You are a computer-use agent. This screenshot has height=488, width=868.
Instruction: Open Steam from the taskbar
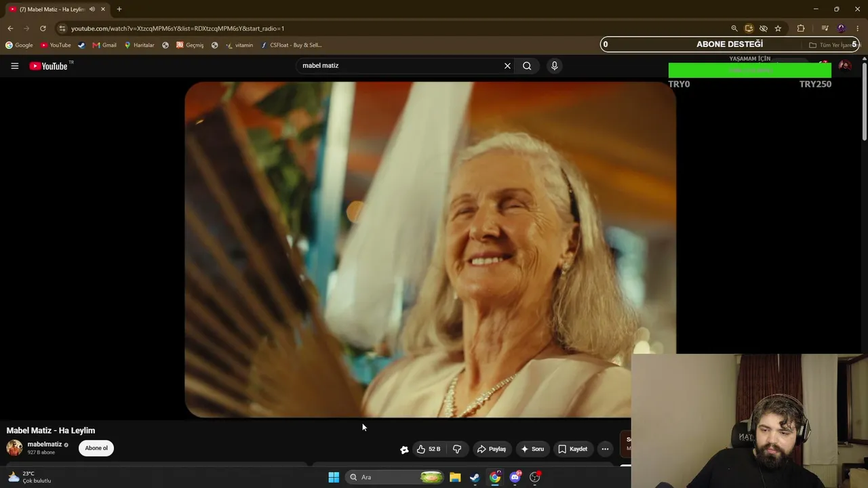tap(475, 477)
